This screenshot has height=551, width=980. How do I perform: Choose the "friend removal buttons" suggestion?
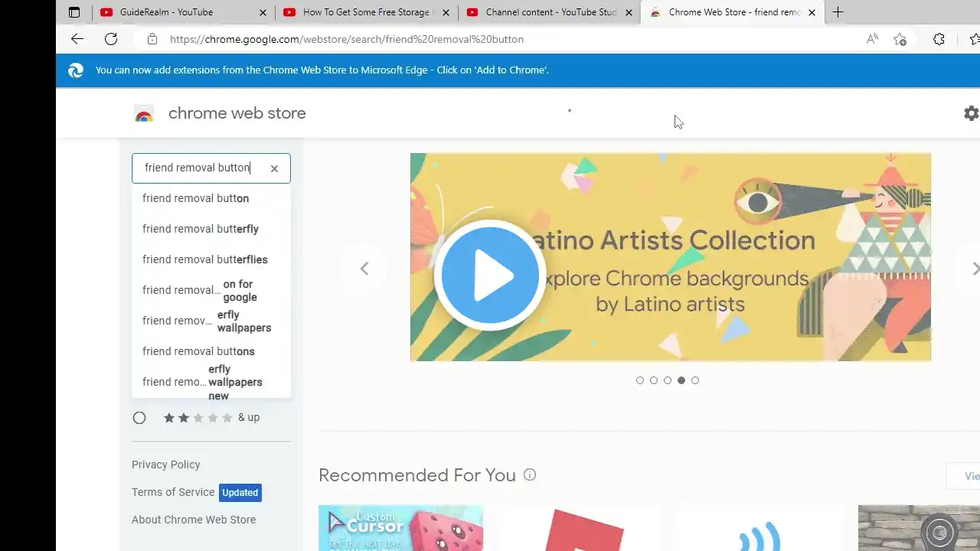point(198,351)
